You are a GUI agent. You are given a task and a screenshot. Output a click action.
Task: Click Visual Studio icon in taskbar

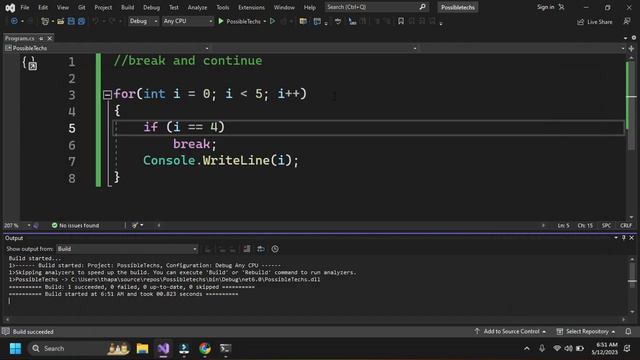point(163,348)
